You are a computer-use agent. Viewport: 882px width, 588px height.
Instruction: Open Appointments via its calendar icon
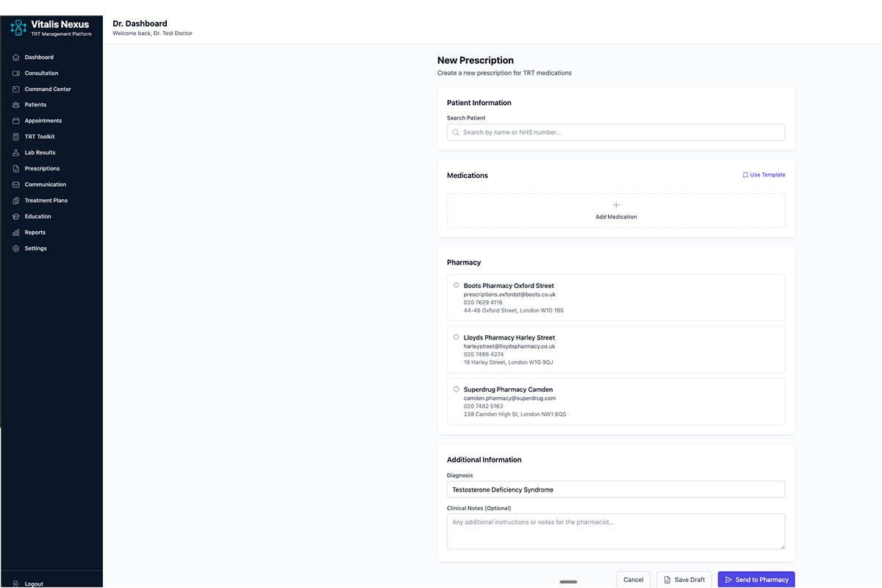click(16, 121)
